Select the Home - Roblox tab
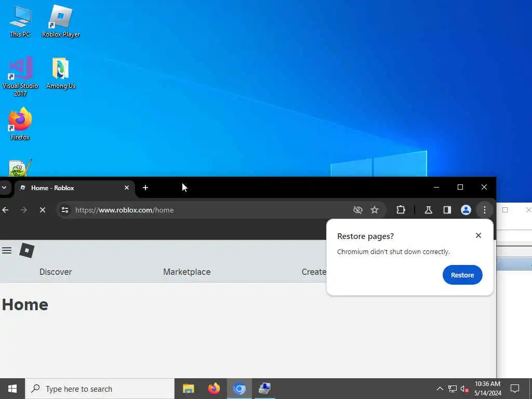532x399 pixels. (x=75, y=188)
